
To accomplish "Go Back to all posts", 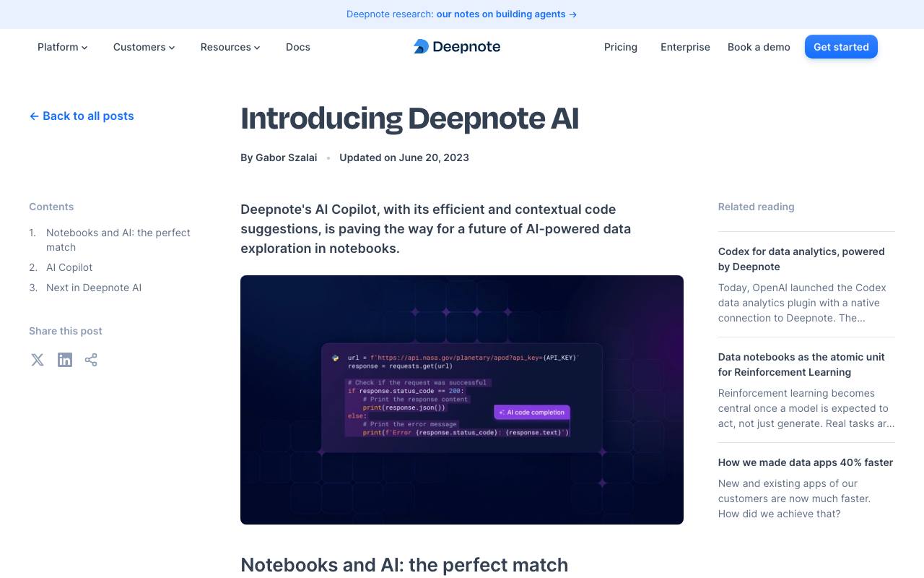I will [82, 116].
